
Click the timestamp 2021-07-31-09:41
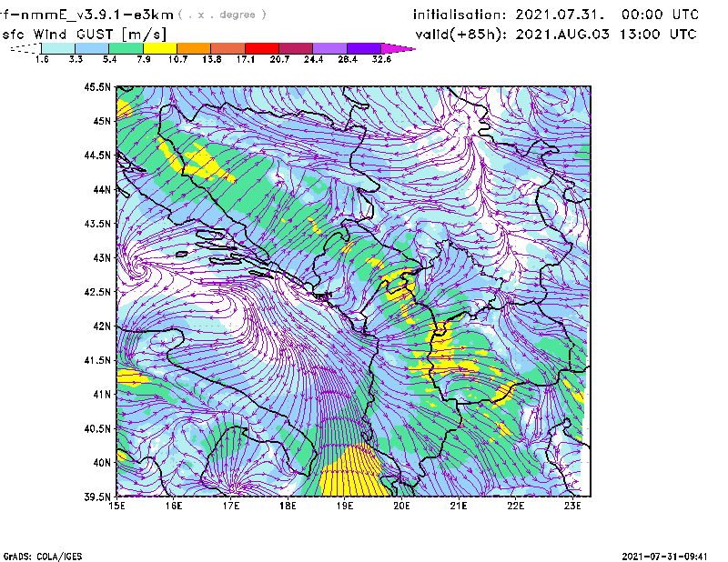point(665,557)
